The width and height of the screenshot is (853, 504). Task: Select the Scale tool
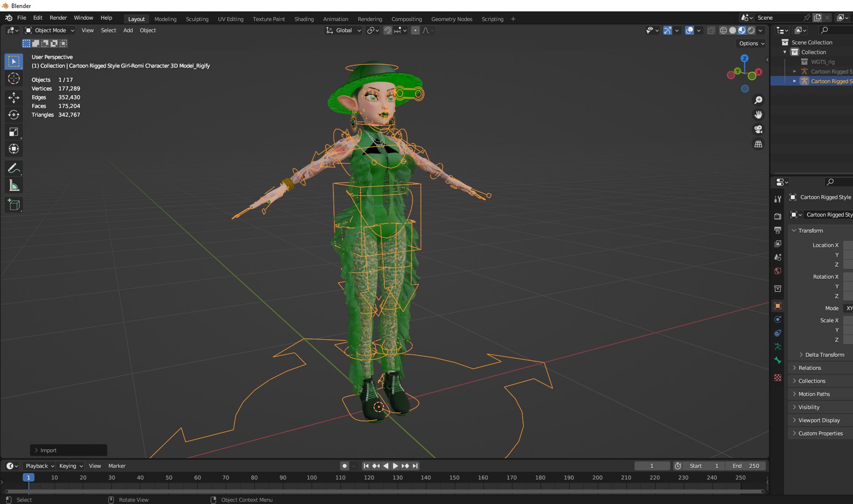click(x=14, y=132)
